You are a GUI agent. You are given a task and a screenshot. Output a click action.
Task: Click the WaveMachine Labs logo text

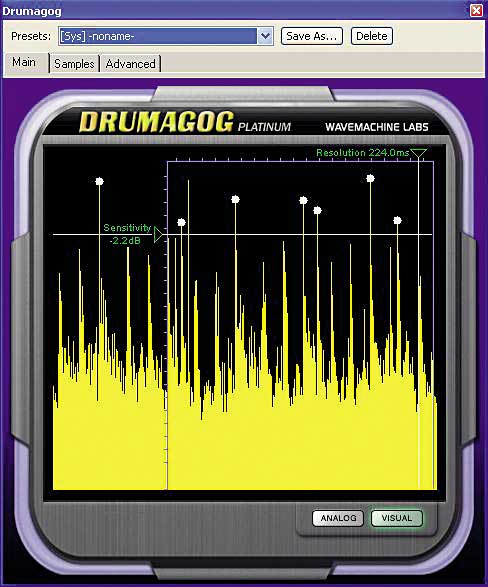point(377,127)
